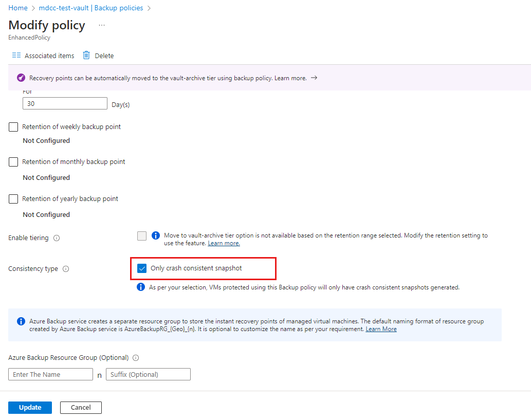Click the info icon next to Enable tiering

pyautogui.click(x=57, y=238)
